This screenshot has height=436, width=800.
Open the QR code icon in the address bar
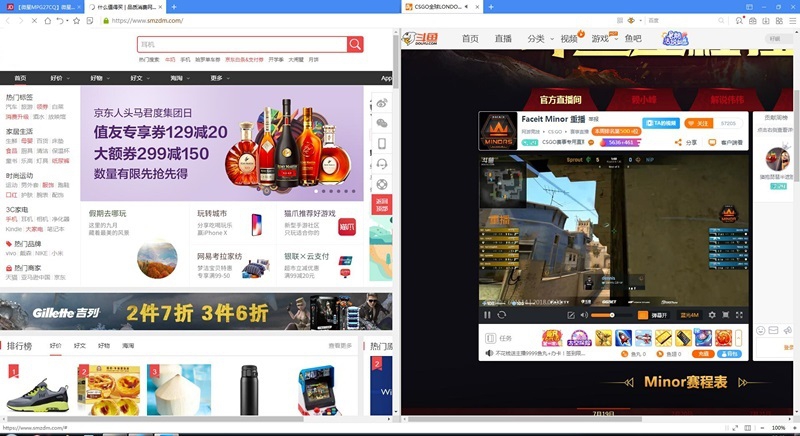[620, 21]
